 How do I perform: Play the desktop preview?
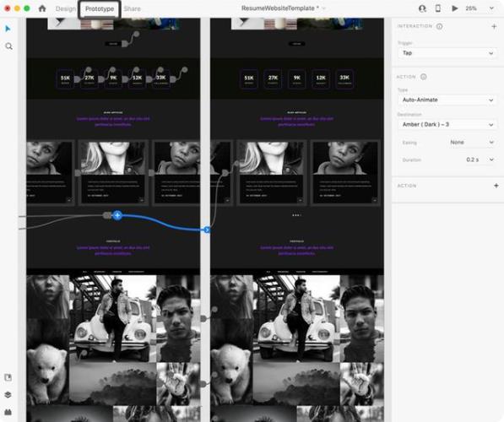point(455,8)
